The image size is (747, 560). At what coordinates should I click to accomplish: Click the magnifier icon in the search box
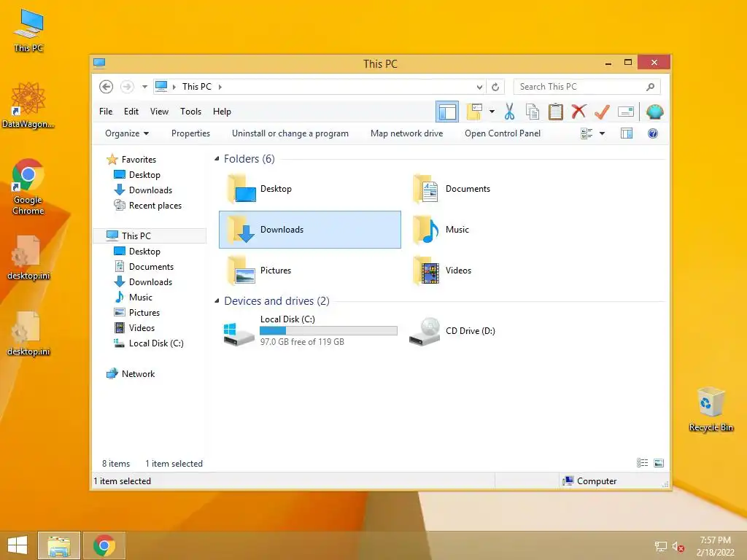point(650,87)
